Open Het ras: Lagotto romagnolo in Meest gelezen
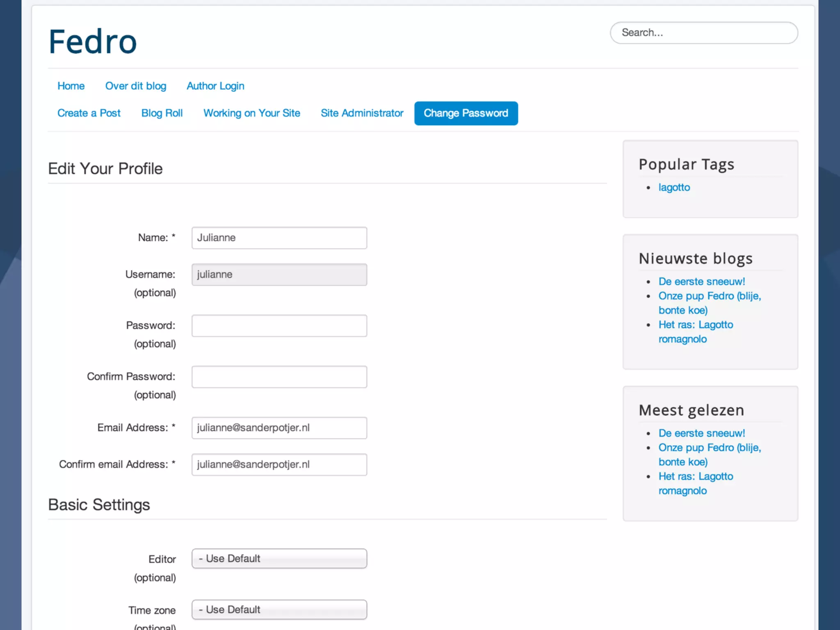The image size is (840, 630). point(696,477)
